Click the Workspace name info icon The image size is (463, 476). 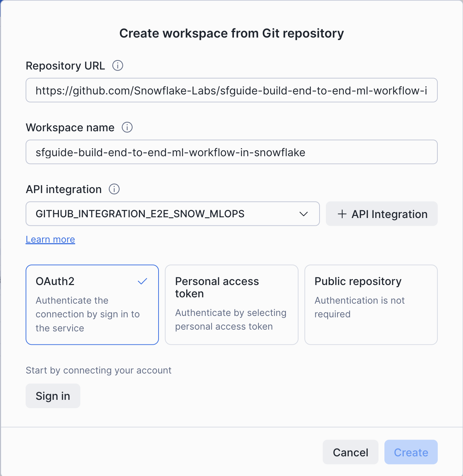click(127, 127)
